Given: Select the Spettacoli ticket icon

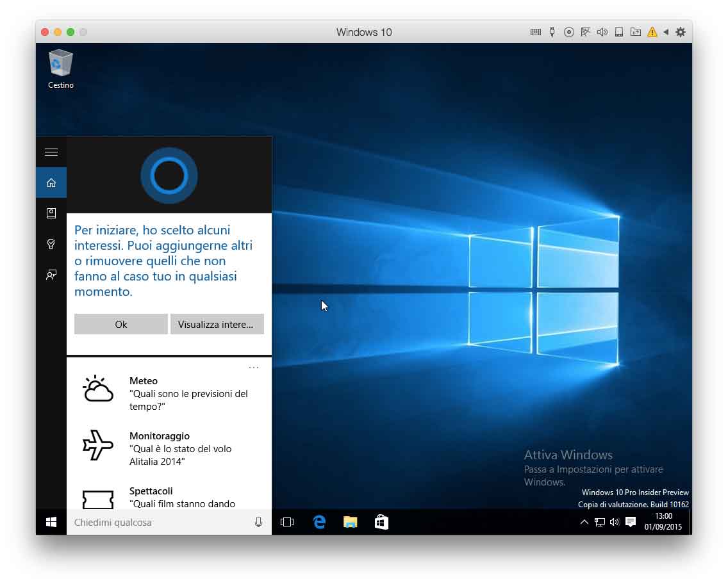Looking at the screenshot, I should (x=97, y=500).
